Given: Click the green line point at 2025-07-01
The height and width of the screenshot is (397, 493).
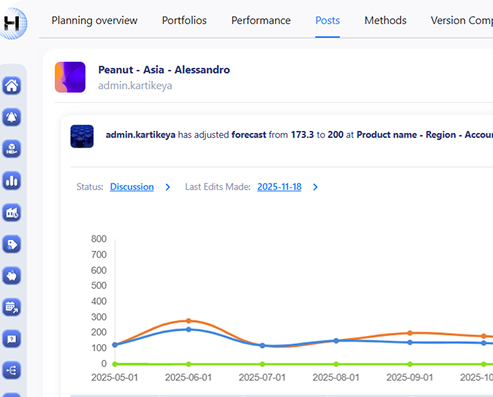Looking at the screenshot, I should tap(262, 364).
